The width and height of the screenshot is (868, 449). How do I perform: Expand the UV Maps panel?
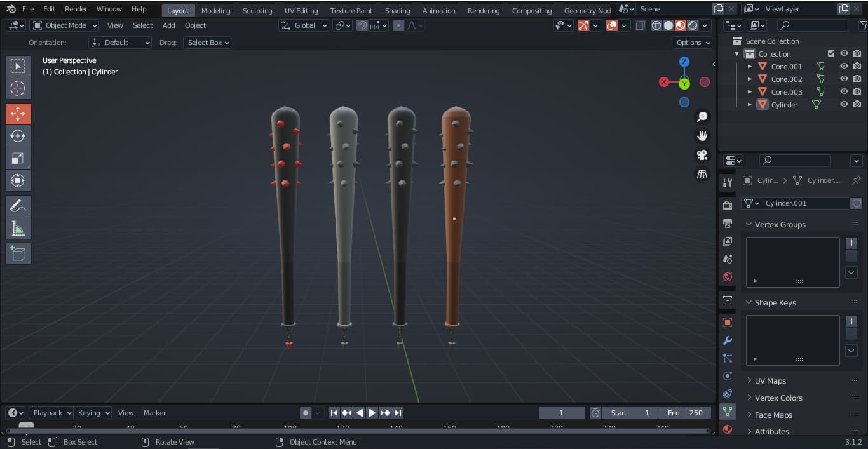[x=770, y=381]
